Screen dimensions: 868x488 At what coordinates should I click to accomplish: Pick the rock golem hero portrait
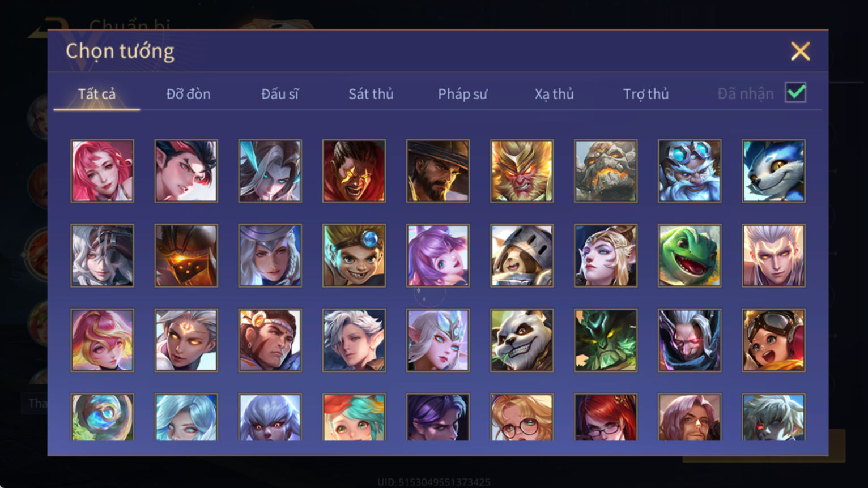coord(606,171)
